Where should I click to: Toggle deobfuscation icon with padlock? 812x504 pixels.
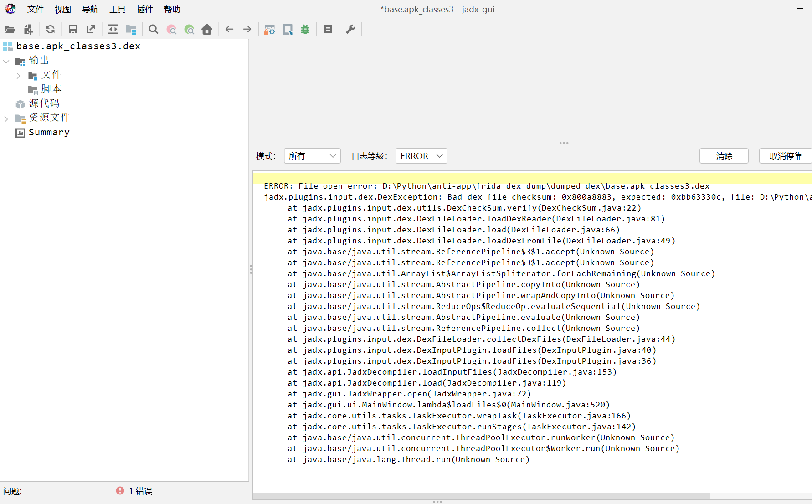pos(270,30)
